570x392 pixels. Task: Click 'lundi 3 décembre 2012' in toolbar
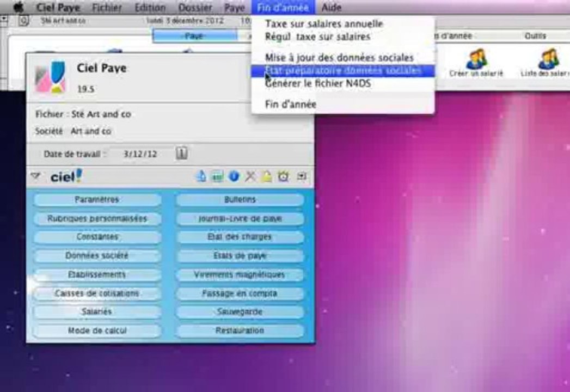(185, 20)
